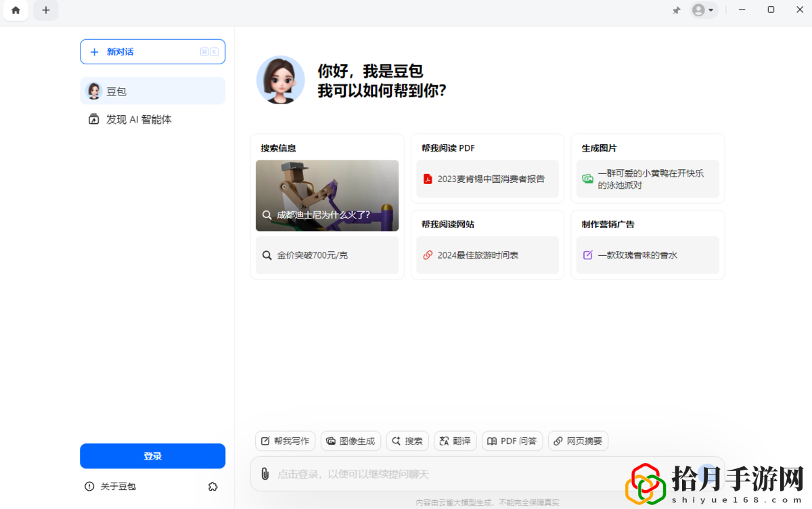Click the red link icon beside 2024最佳旅游时间表
Screen dimensions: 812x509
428,255
